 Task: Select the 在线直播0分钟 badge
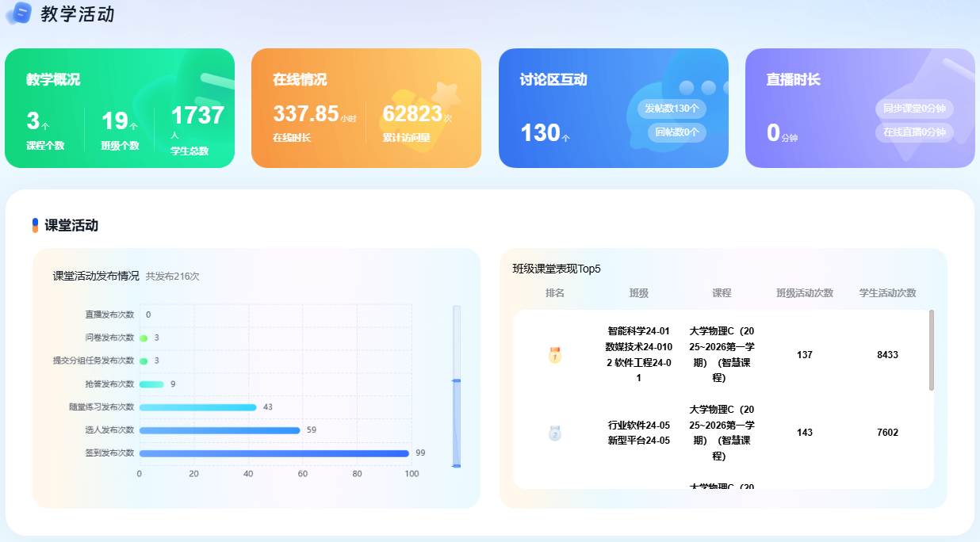914,132
